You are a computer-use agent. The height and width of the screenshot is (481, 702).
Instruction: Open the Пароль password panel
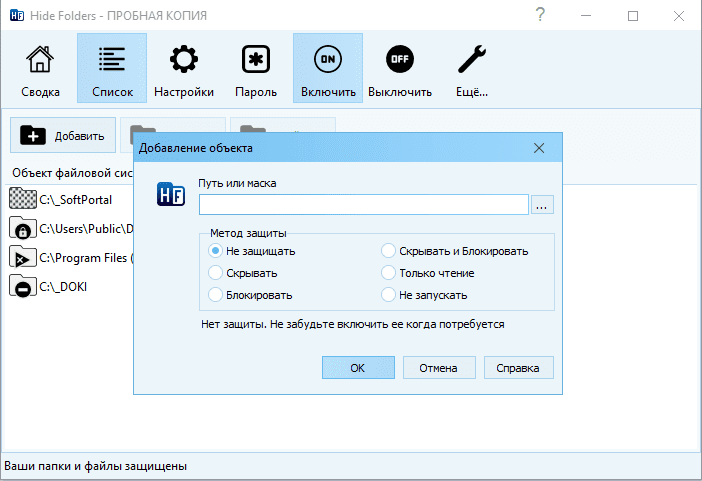(x=256, y=68)
